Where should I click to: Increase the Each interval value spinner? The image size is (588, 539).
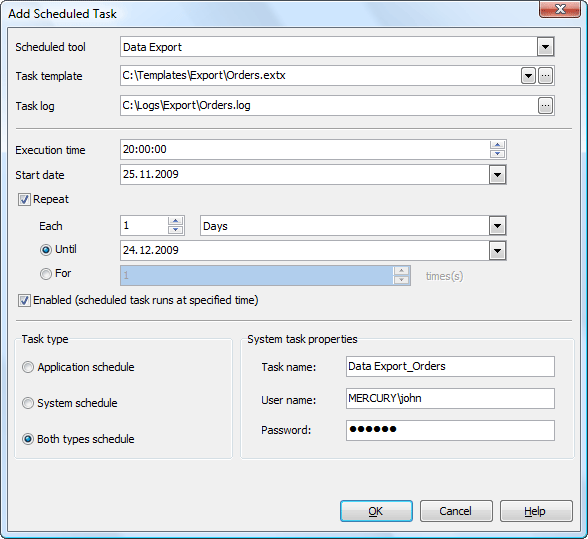point(176,221)
